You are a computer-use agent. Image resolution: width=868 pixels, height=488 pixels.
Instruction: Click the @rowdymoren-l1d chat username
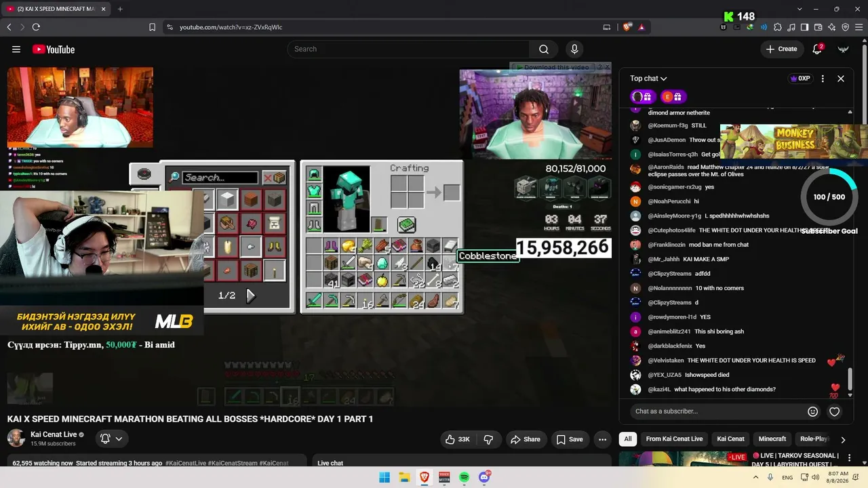(x=672, y=317)
